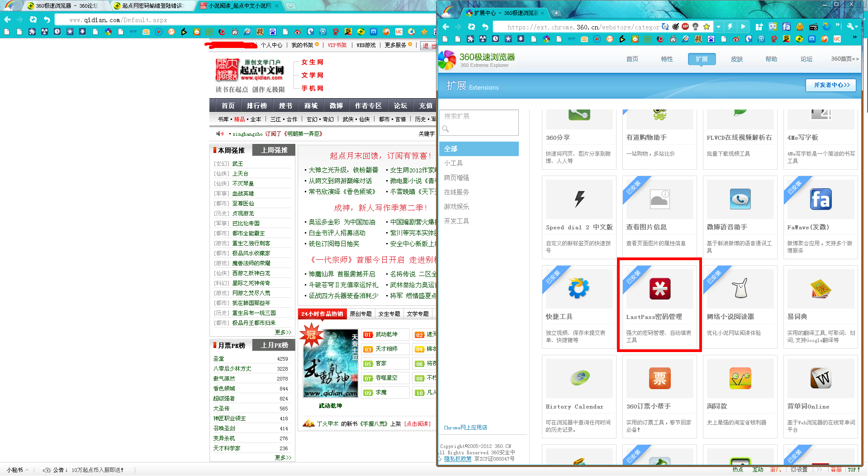Open the 我的书架 link
868x476 pixels.
point(302,45)
